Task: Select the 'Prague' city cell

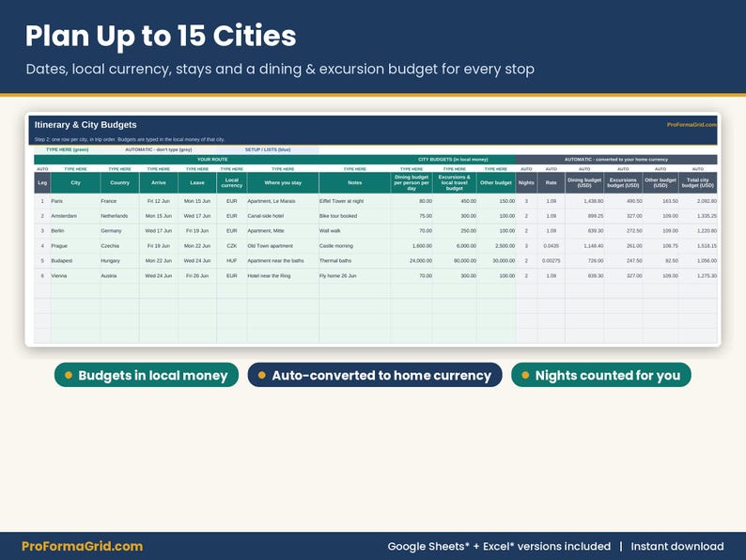Action: point(75,246)
